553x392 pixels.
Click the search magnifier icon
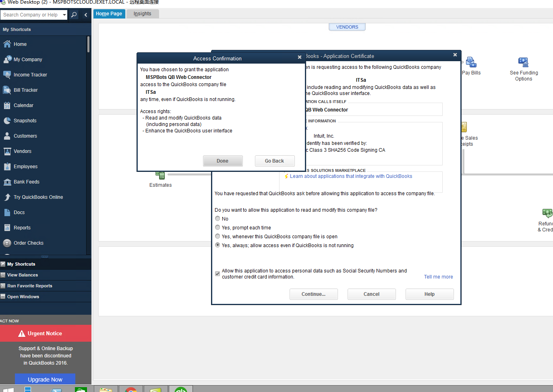tap(74, 15)
